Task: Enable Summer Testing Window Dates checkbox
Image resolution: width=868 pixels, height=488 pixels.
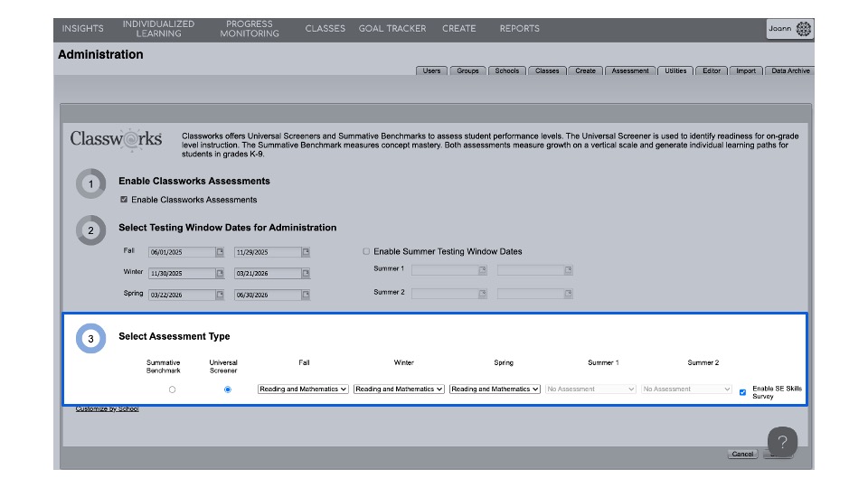Action: [x=366, y=252]
